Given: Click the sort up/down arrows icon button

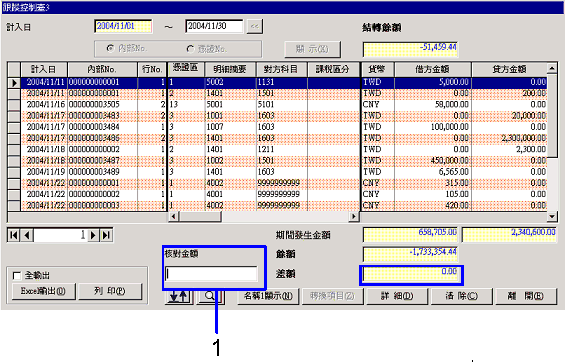Looking at the screenshot, I should [179, 296].
